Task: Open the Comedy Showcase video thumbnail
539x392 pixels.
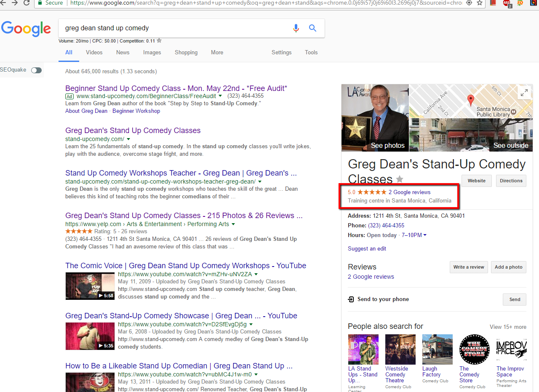Action: 90,336
